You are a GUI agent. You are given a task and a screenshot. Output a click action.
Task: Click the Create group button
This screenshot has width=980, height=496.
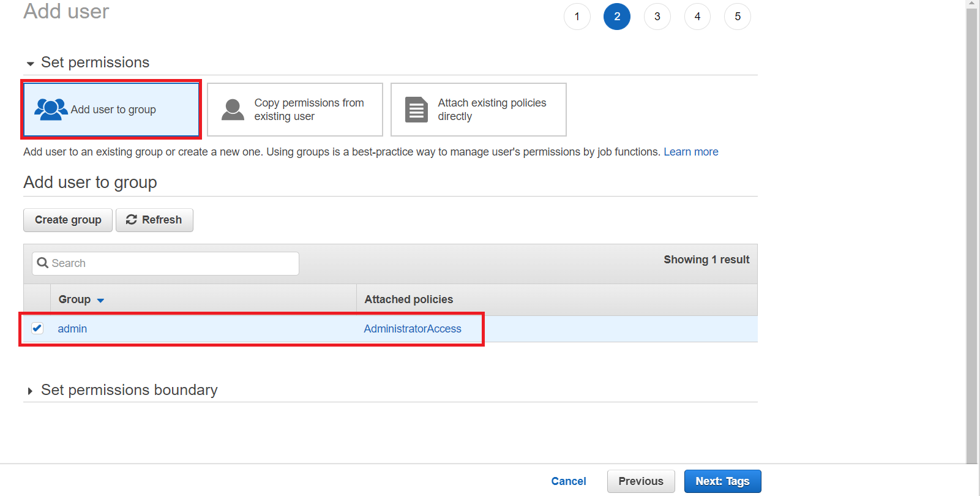(68, 220)
